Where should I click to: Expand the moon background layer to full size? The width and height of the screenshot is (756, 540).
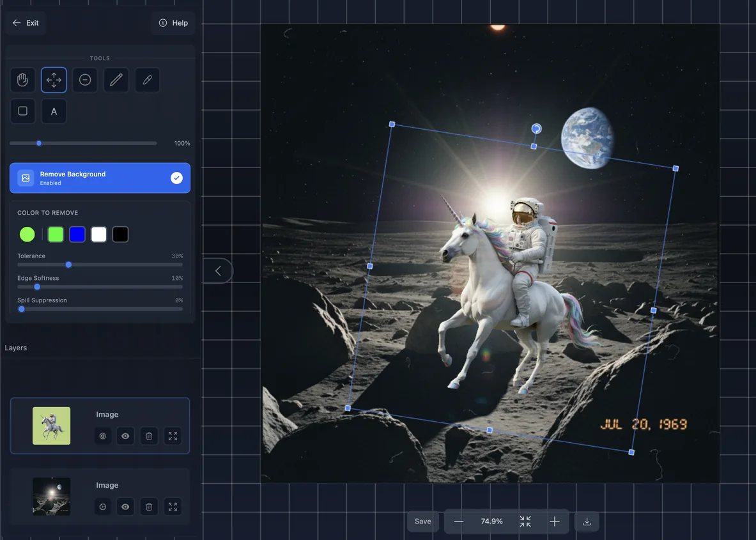coord(172,506)
